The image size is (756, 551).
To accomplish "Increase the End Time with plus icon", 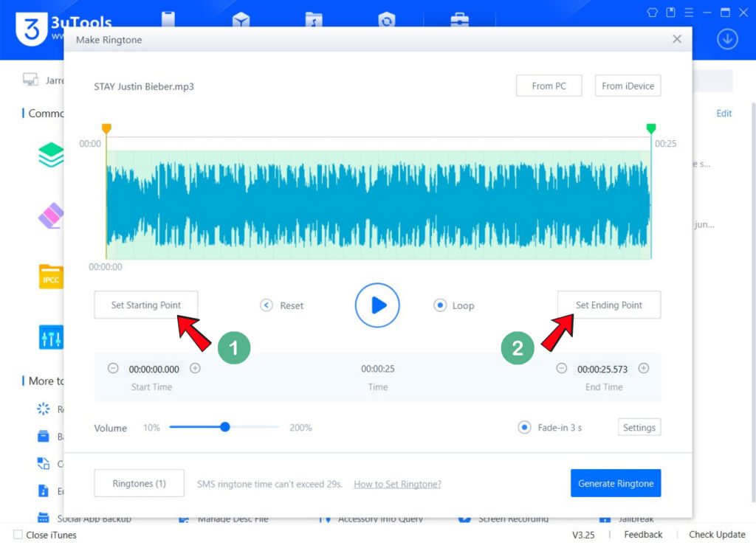I will pos(644,369).
